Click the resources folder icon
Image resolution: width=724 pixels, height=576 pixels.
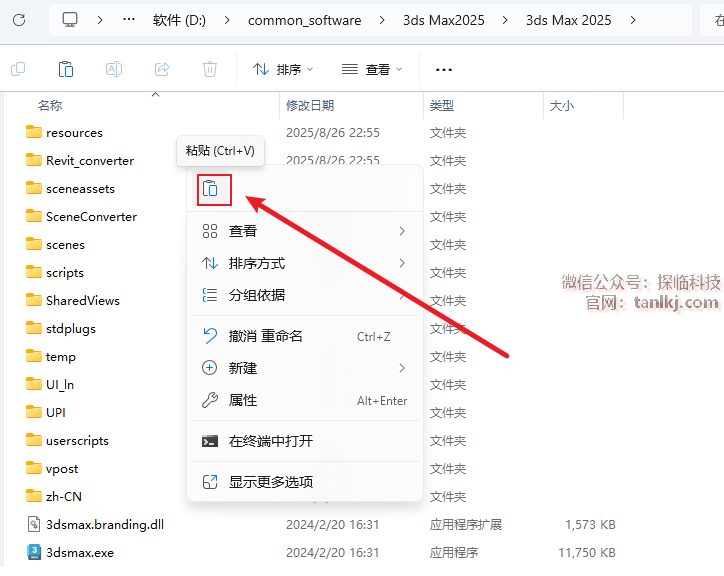pyautogui.click(x=34, y=132)
